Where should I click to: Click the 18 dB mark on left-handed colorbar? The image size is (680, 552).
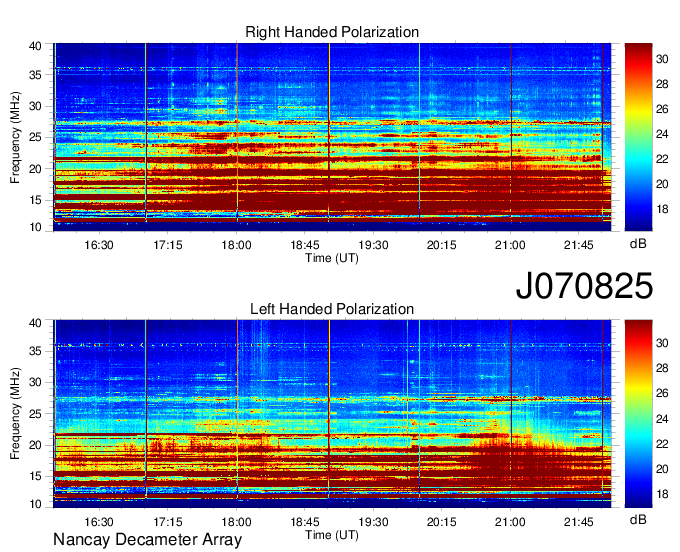(x=662, y=494)
